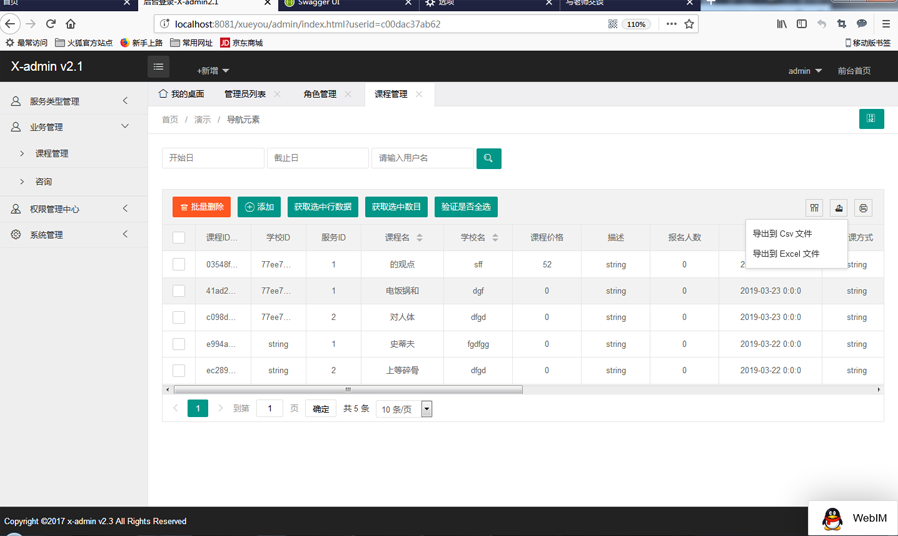Image resolution: width=898 pixels, height=536 pixels.
Task: Sort by 学校名 column arrows
Action: [495, 238]
